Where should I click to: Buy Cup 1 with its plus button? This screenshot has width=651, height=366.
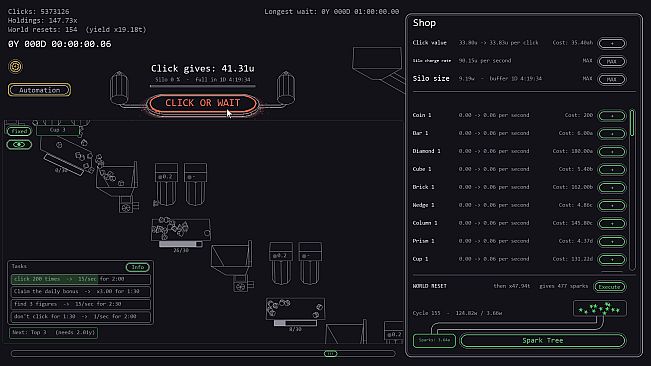pos(612,259)
